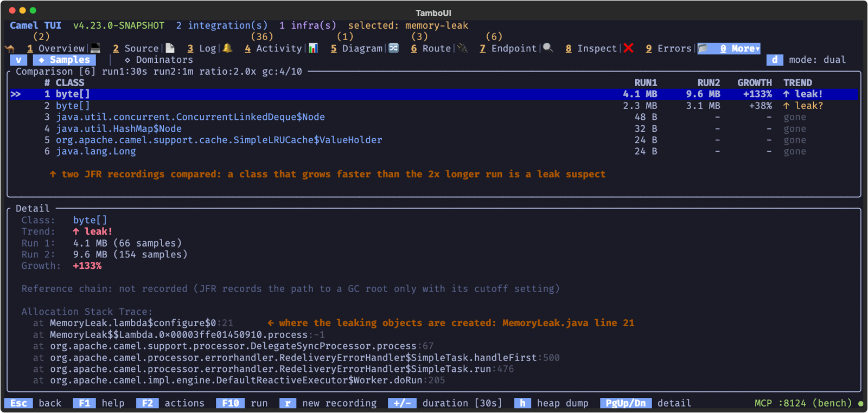Click the +133% growth value in the table
This screenshot has width=868, height=413.
(757, 94)
